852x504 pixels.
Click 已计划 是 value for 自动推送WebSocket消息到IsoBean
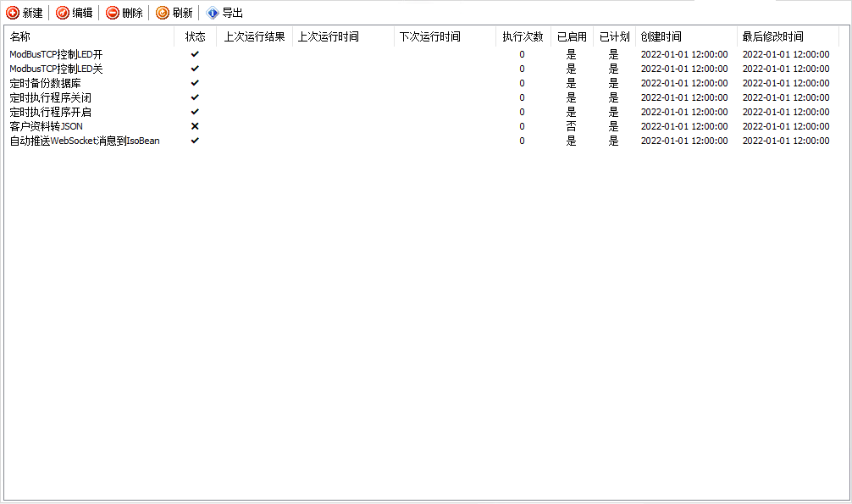pos(613,141)
